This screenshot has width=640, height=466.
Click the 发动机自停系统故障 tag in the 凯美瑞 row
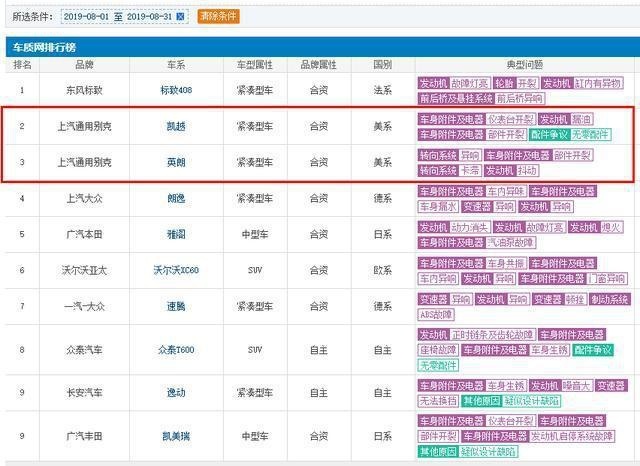pyautogui.click(x=571, y=436)
